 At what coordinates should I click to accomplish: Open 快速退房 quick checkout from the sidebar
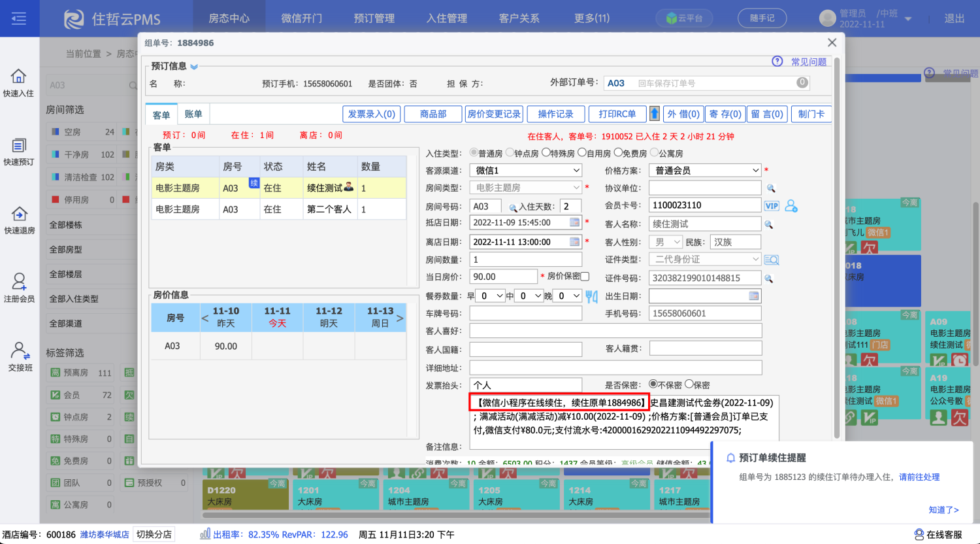point(19,220)
